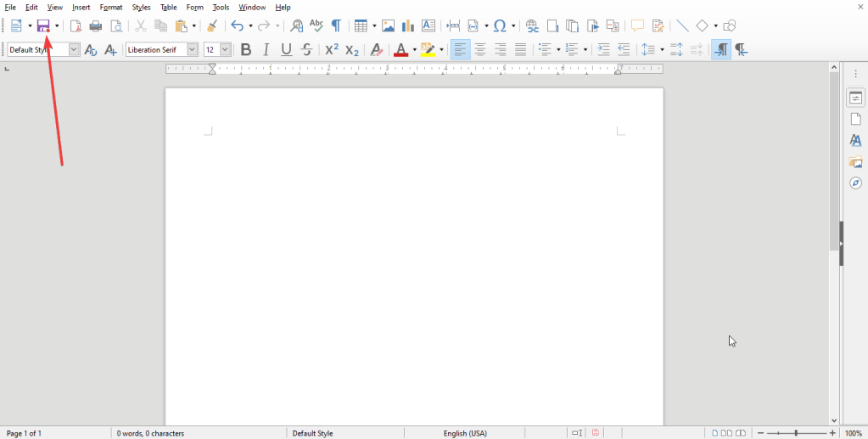Enable Italic text formatting
This screenshot has width=868, height=439.
(x=266, y=50)
